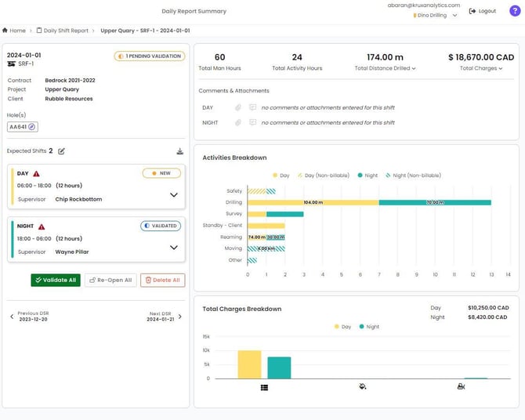Viewport: 525px width, 420px height.
Task: Go to Home in the breadcrumb
Action: 14,31
